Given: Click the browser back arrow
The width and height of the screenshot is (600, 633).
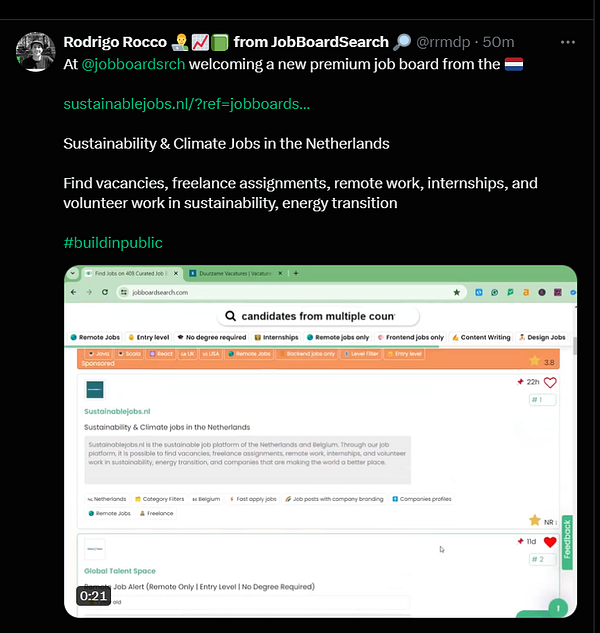Looking at the screenshot, I should 73,292.
